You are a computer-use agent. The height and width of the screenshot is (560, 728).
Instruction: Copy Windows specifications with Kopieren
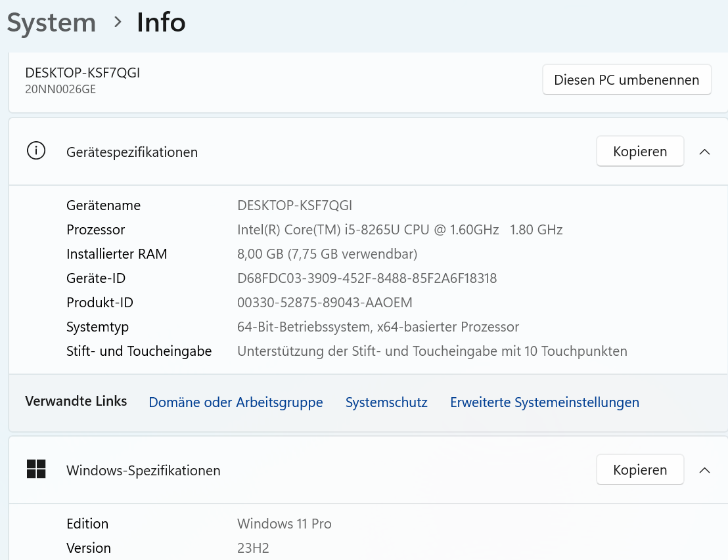[x=640, y=469]
